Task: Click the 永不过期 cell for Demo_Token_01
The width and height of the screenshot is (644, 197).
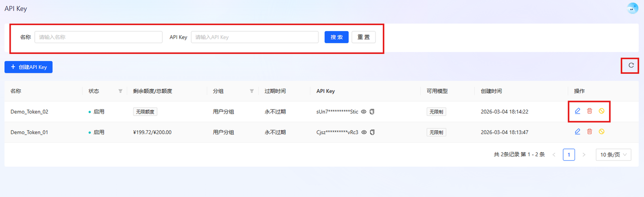Action: coord(275,132)
